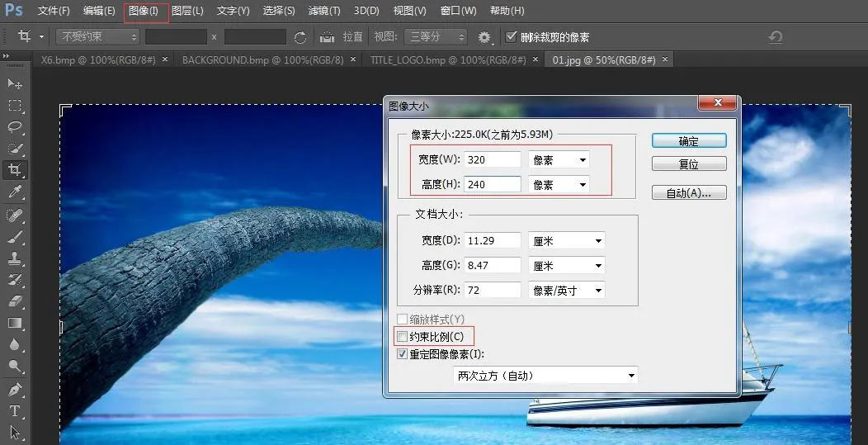Open the 分辨率 unit dropdown
Viewport: 868px width, 445px height.
point(566,291)
